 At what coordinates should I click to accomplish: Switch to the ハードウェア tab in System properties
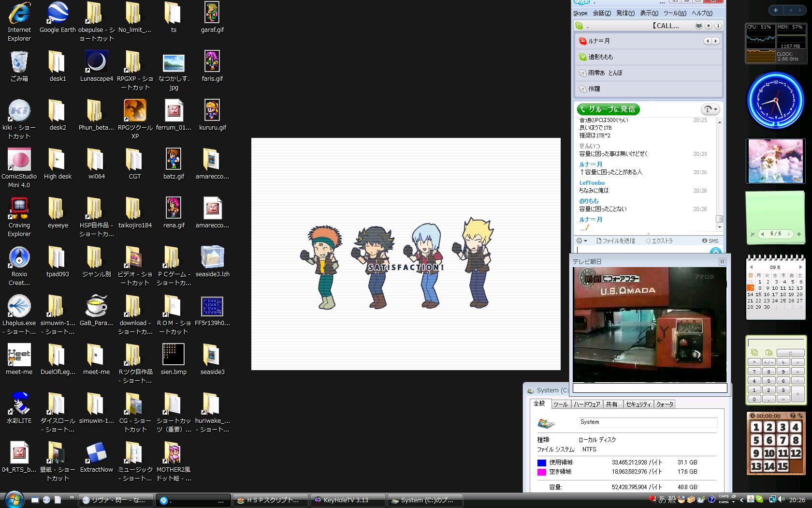pyautogui.click(x=587, y=404)
